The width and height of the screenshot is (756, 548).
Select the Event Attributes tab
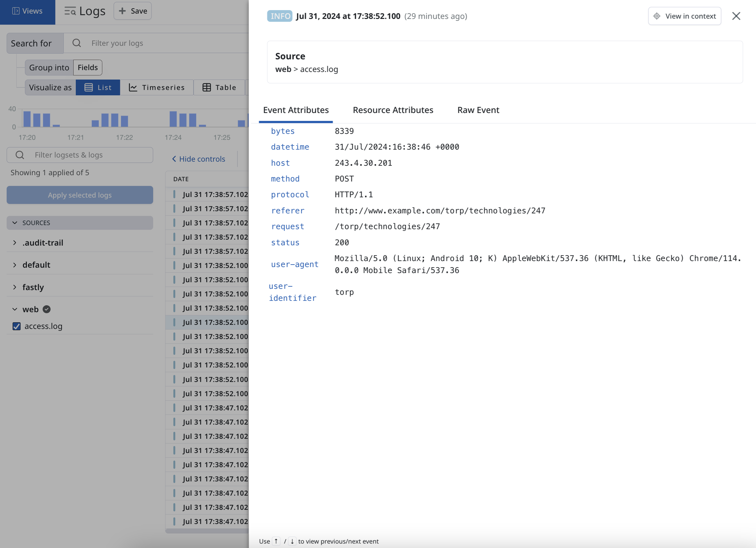pos(296,110)
